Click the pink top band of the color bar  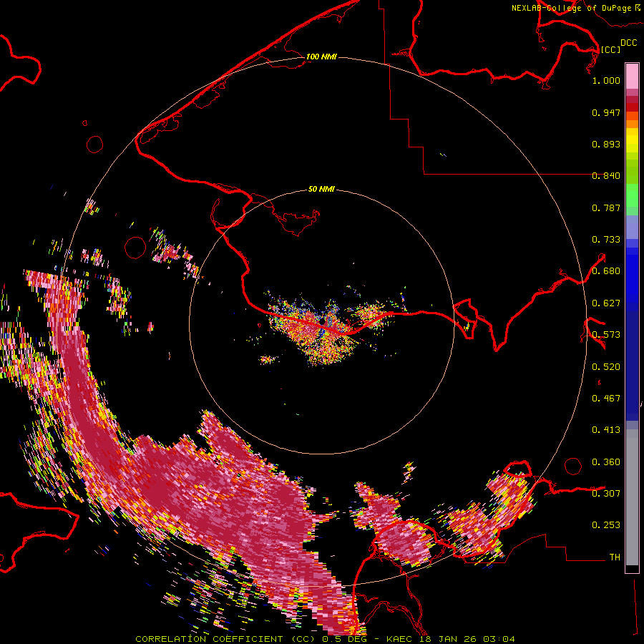tap(632, 76)
